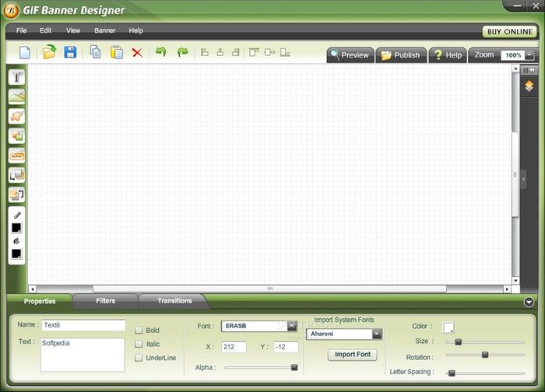Click the Import Font button
This screenshot has width=545, height=392.
(353, 355)
